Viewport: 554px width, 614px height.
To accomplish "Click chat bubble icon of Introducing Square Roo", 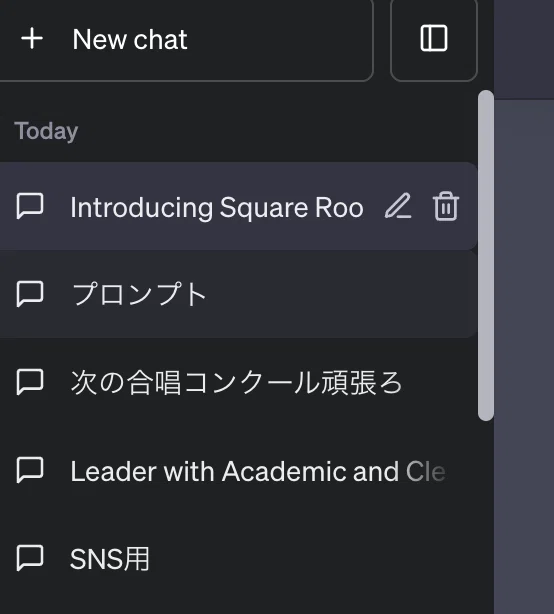I will tap(30, 206).
